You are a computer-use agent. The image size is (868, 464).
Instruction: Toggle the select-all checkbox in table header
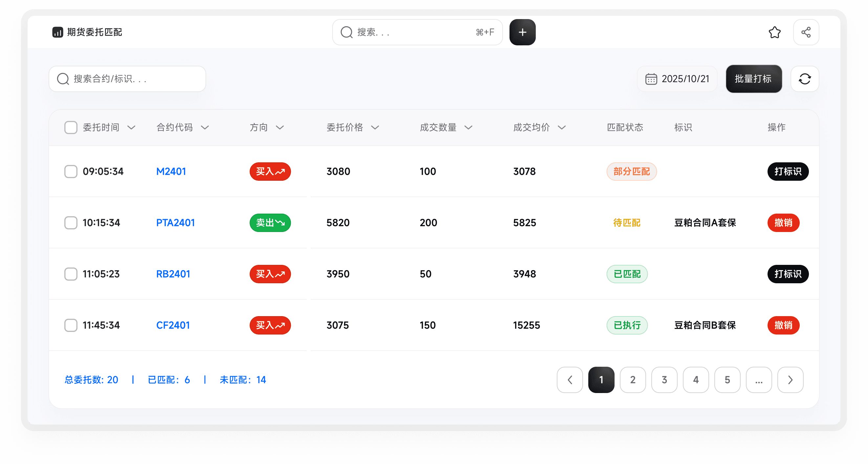click(71, 128)
